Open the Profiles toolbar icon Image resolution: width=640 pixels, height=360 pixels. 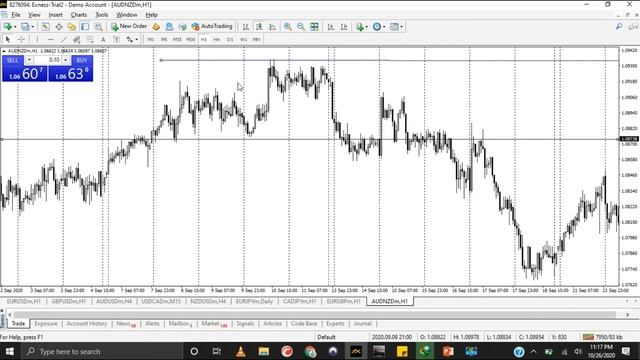point(25,27)
